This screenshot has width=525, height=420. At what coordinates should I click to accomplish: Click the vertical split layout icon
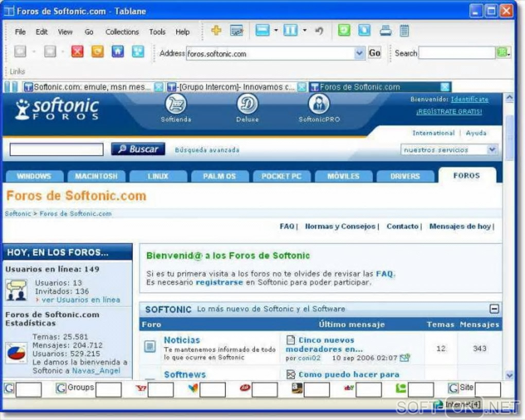tap(290, 30)
